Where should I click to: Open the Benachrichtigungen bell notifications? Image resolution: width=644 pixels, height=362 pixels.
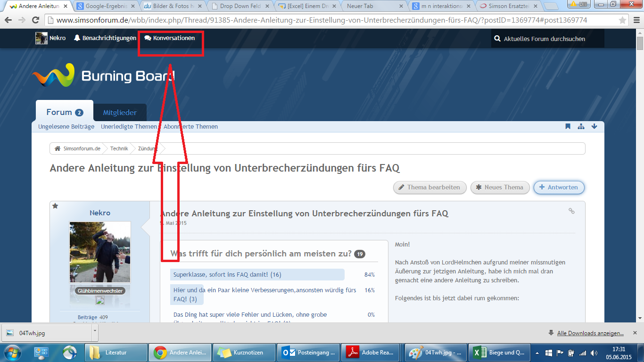(105, 38)
